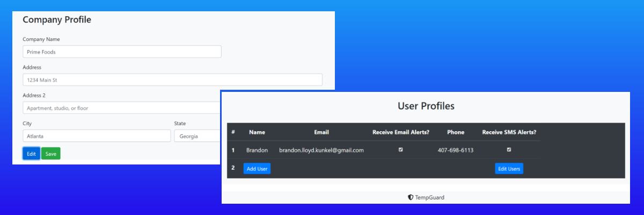Screen dimensions: 644x215
Task: Click the Edit button in Company Profile
Action: tap(31, 154)
